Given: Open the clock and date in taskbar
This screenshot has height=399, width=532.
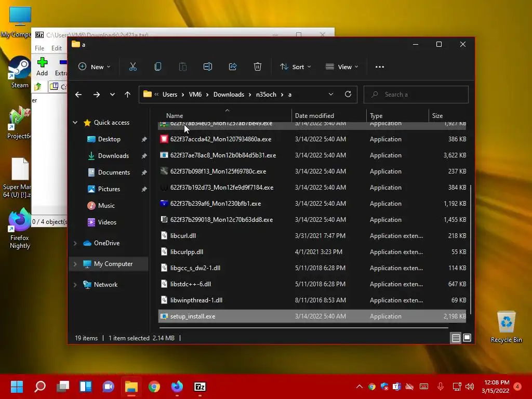Looking at the screenshot, I should (495, 387).
